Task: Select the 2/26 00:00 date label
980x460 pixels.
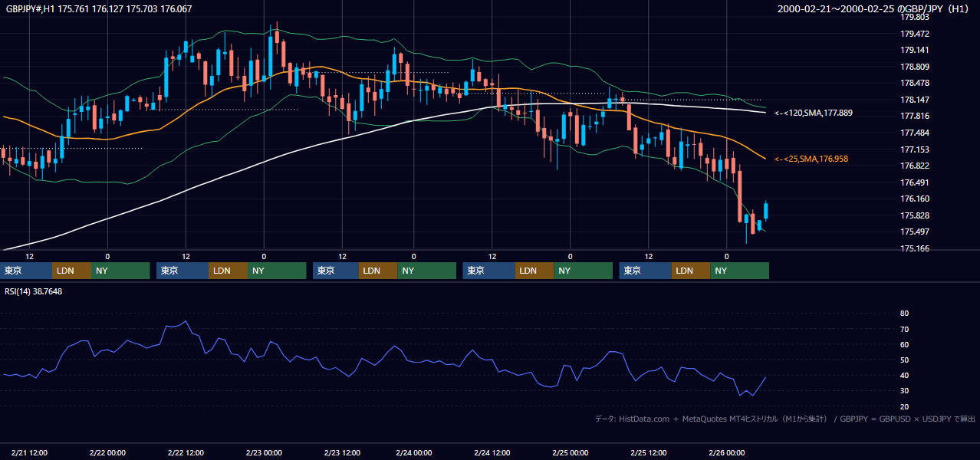Action: tap(726, 452)
